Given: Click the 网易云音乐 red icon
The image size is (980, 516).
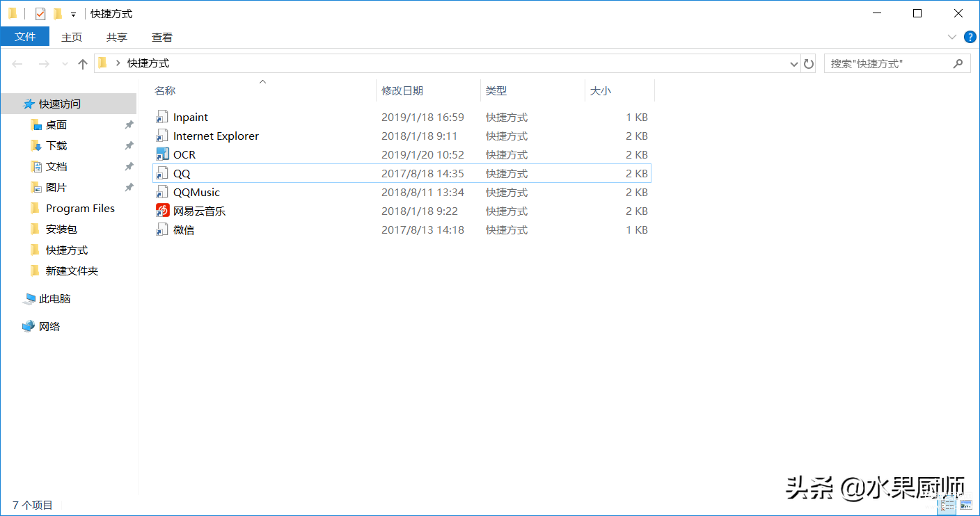Looking at the screenshot, I should pyautogui.click(x=162, y=211).
